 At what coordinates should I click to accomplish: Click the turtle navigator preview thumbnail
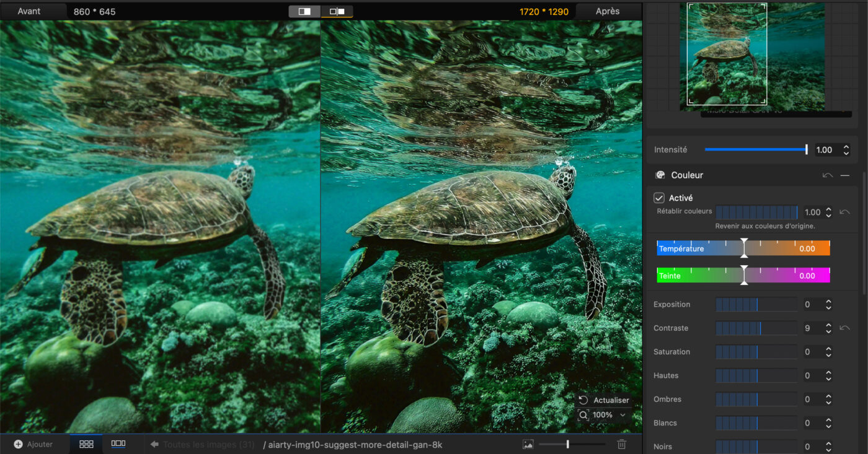point(751,56)
